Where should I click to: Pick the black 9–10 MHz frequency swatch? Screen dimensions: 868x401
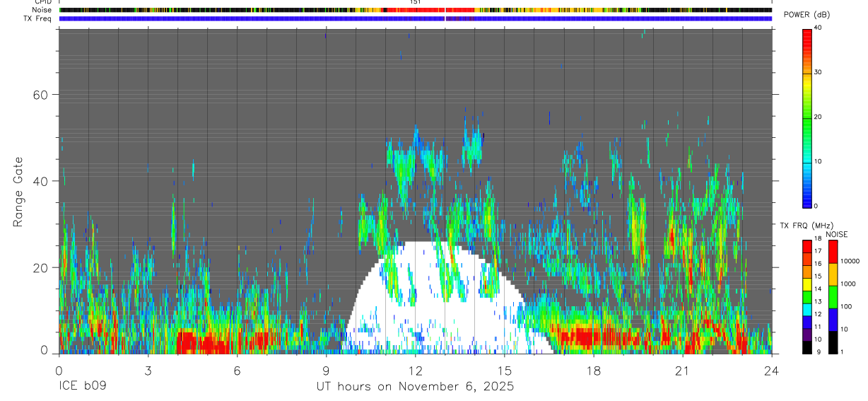coord(807,347)
